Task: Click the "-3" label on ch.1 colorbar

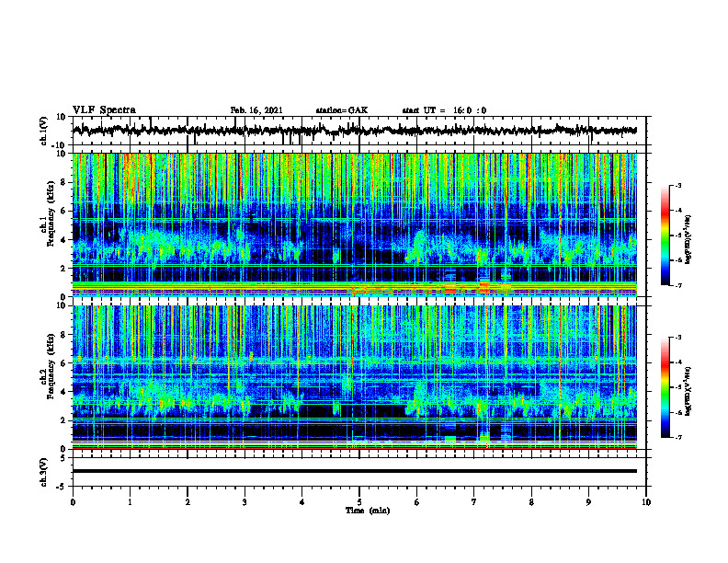Action: pos(678,186)
